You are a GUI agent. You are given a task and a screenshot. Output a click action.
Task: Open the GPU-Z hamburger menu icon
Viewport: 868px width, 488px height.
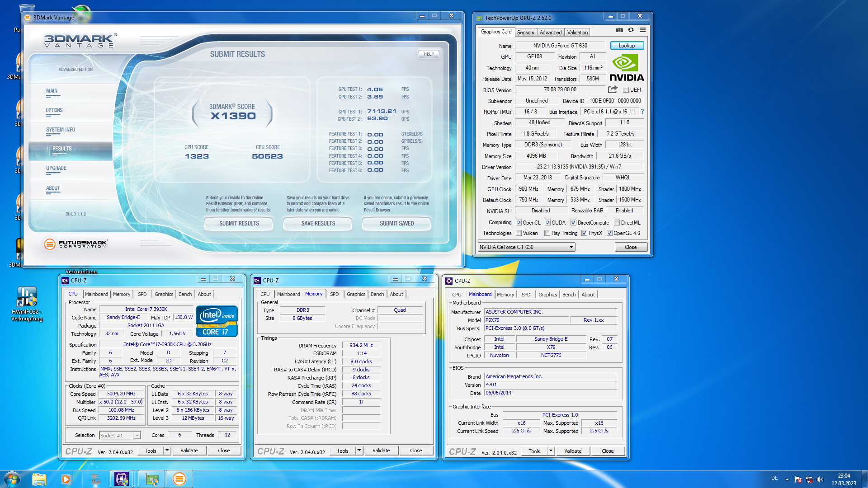click(x=642, y=30)
